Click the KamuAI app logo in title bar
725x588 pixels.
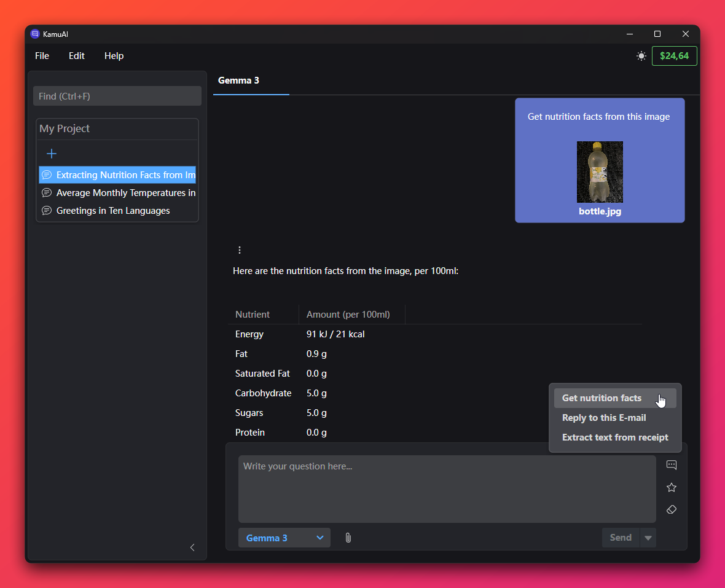click(34, 34)
